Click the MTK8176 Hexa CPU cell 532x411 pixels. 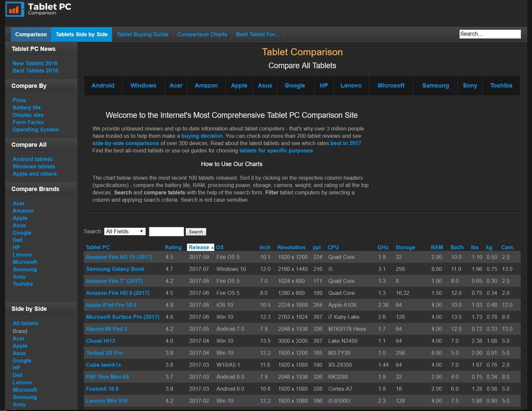coord(347,329)
